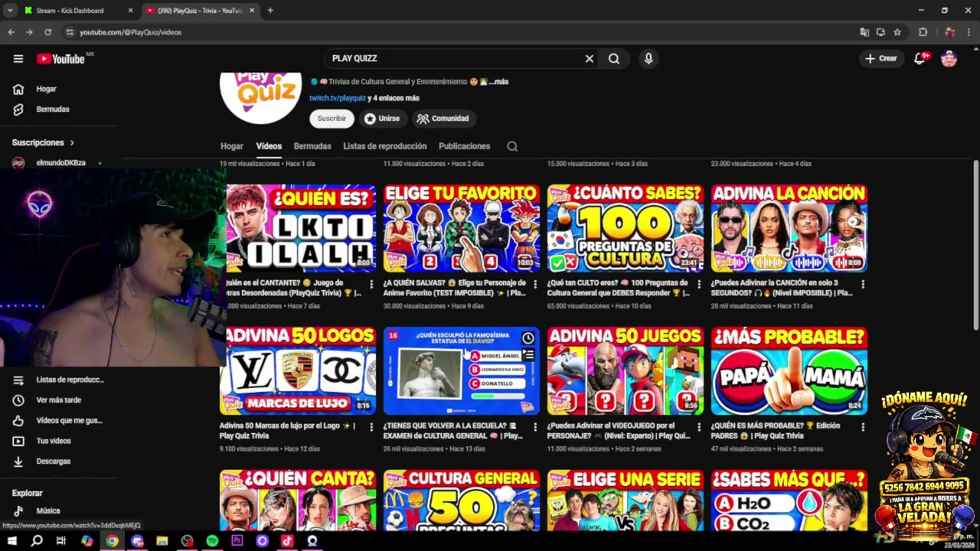Open ADIVINA 50 LOGOS video thumbnail
Viewport: 980px width, 551px height.
[x=298, y=371]
